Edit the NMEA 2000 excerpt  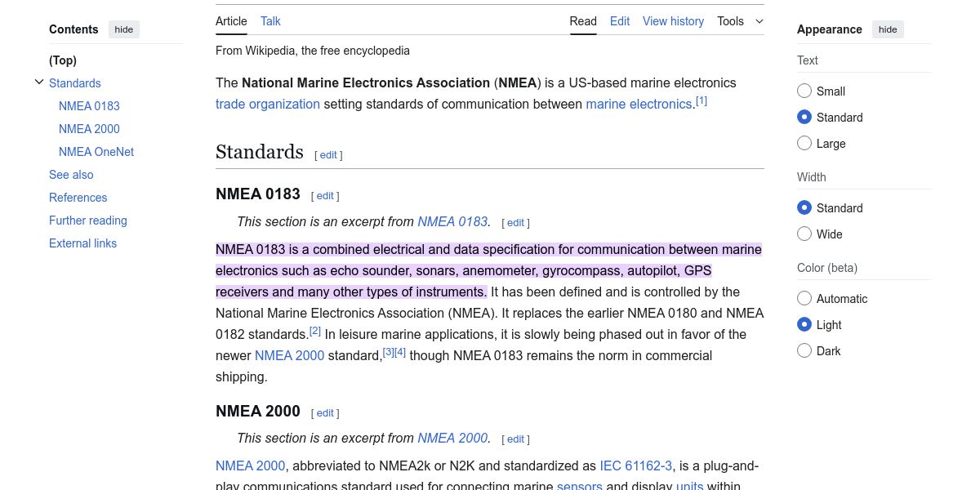click(x=516, y=439)
